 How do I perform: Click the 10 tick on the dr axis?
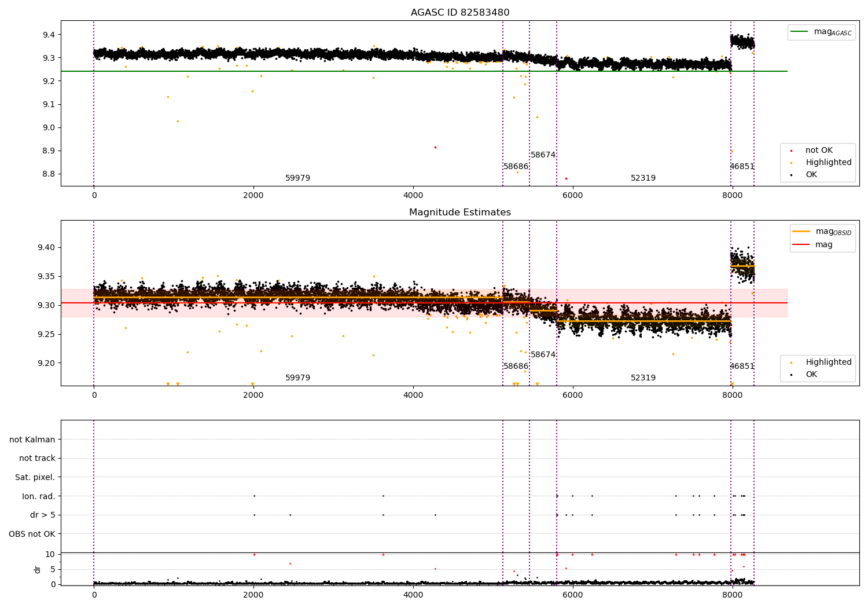click(50, 554)
